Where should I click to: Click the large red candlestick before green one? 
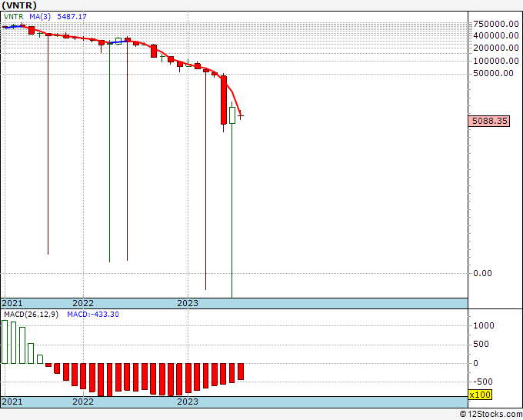(224, 100)
